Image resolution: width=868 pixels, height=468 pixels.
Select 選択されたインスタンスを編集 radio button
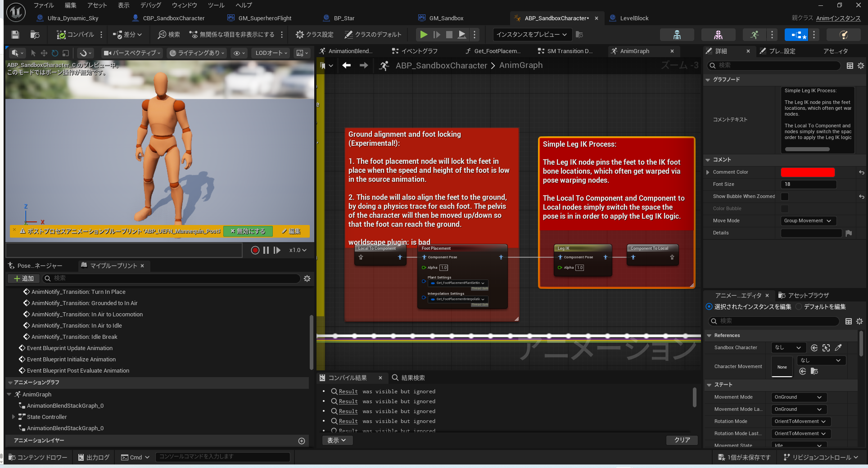pos(709,307)
